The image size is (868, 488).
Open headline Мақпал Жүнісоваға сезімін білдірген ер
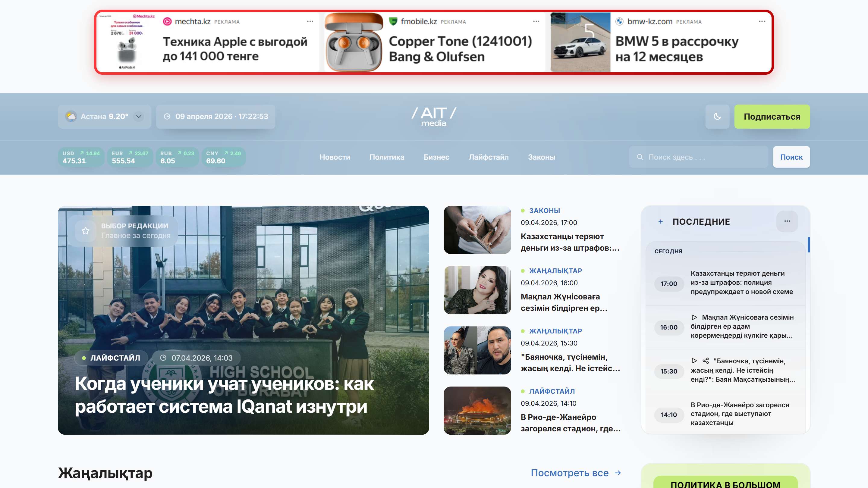[564, 302]
